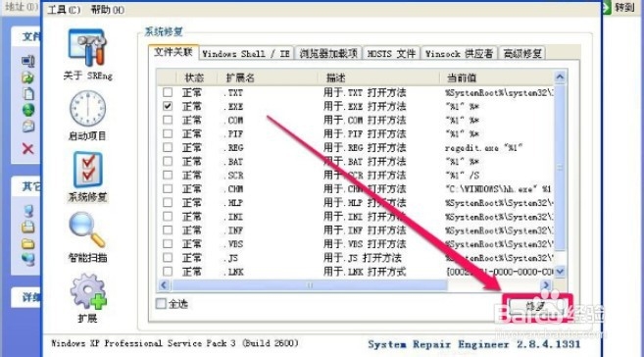Tick the .PIF row checkbox
This screenshot has height=357, width=644.
click(168, 133)
